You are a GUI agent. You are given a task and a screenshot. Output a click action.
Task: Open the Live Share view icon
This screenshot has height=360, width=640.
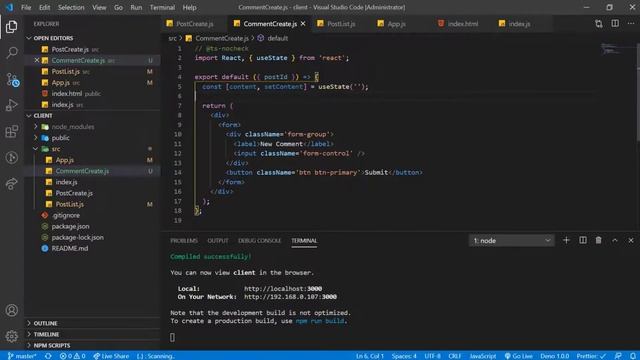click(x=12, y=184)
